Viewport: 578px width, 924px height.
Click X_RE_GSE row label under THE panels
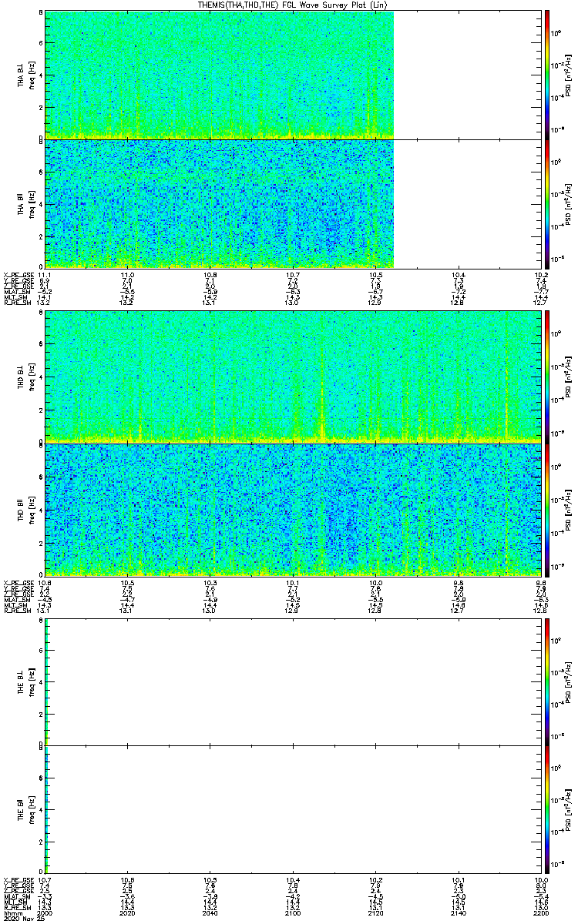tap(18, 879)
